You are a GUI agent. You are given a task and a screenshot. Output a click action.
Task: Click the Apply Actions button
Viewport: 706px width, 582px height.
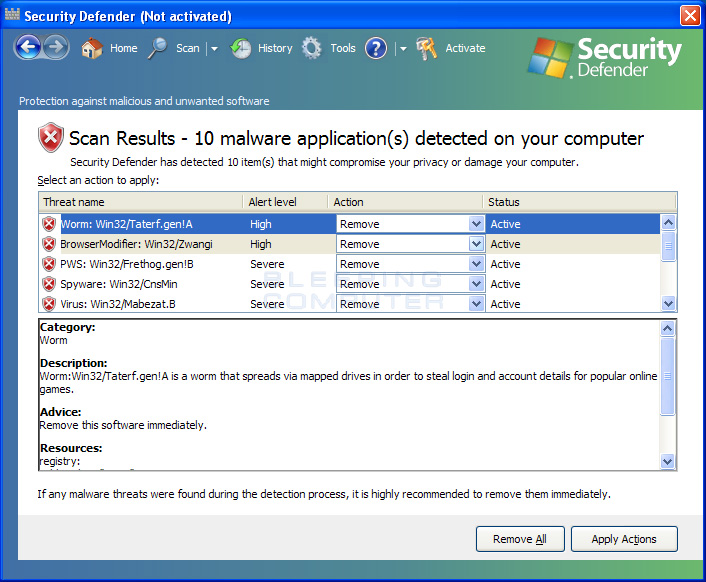pyautogui.click(x=624, y=539)
